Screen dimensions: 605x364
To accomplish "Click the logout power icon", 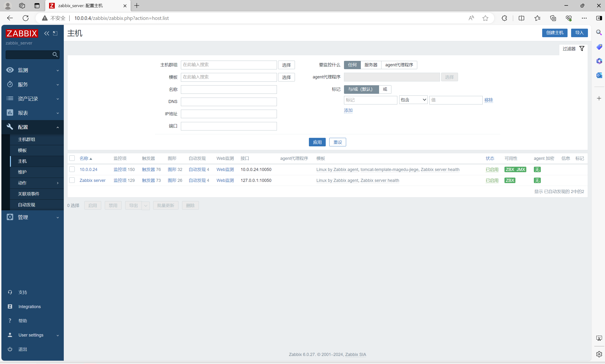I will pyautogui.click(x=10, y=349).
